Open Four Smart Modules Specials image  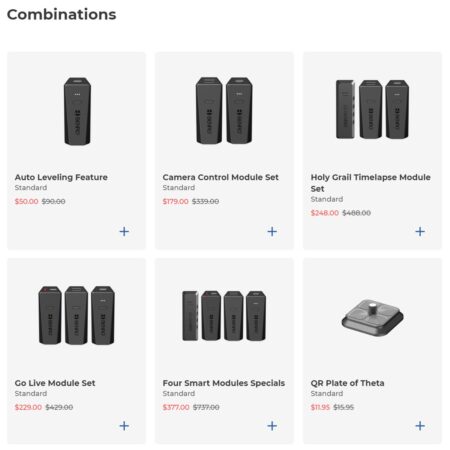click(x=224, y=316)
